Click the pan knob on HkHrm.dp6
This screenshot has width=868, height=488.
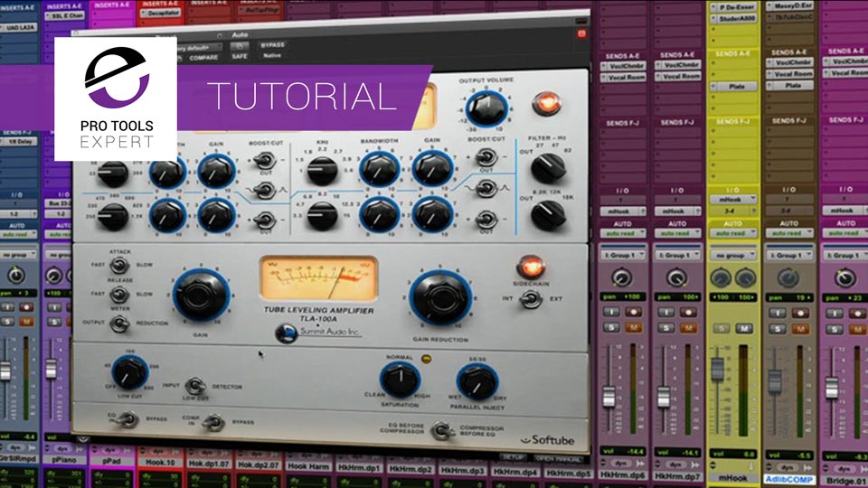click(622, 277)
